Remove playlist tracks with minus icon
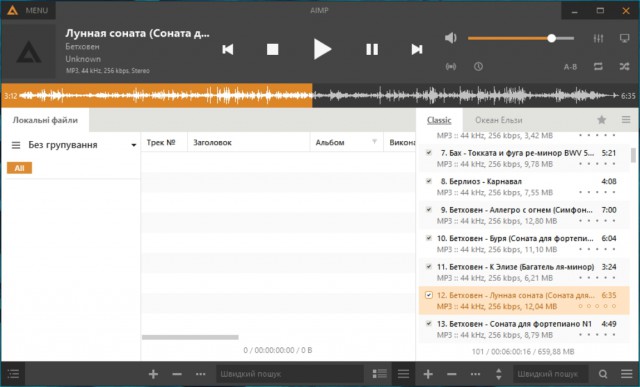The width and height of the screenshot is (640, 387). [x=451, y=374]
